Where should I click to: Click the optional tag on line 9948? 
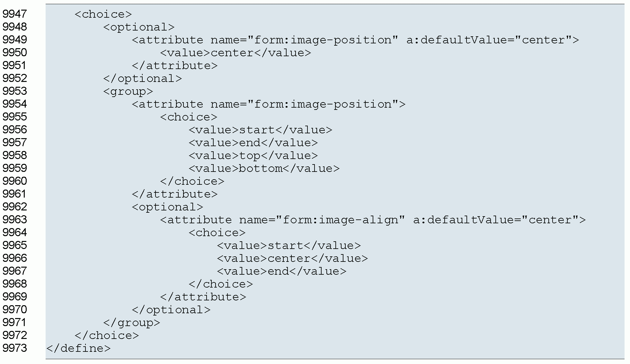(139, 27)
